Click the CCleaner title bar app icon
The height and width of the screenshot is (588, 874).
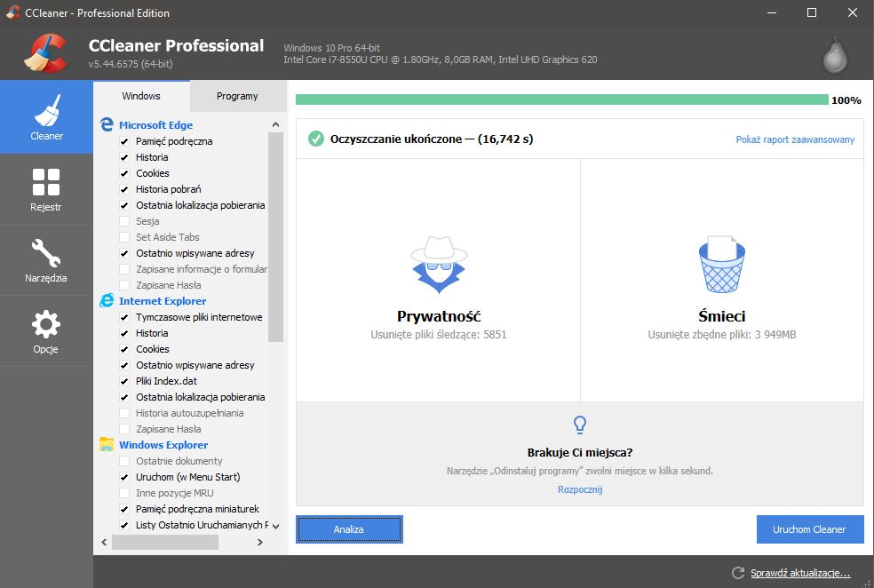coord(12,12)
